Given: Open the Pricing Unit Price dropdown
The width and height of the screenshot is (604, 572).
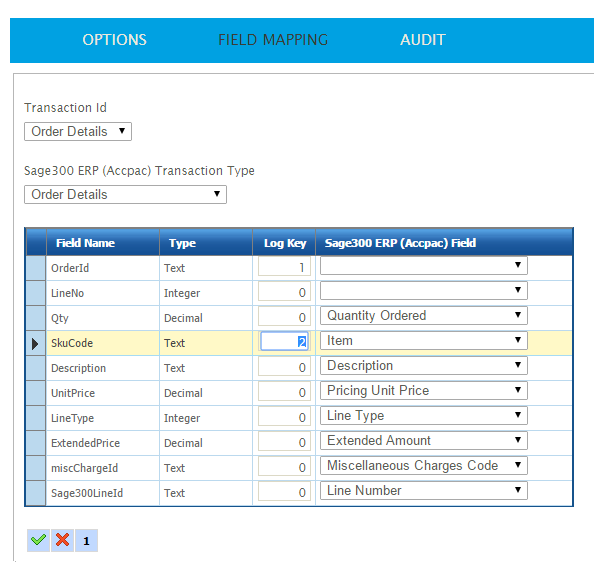Looking at the screenshot, I should coord(423,391).
